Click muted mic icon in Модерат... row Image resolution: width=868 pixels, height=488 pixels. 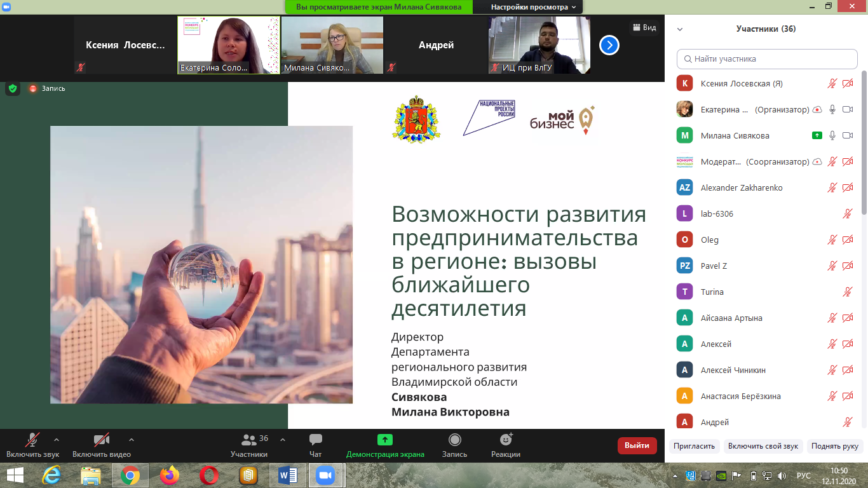coord(832,161)
